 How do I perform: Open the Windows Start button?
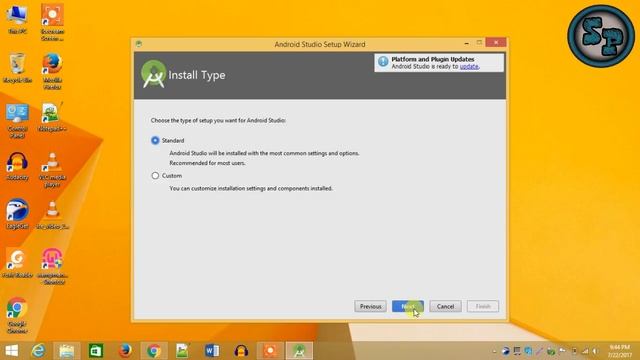click(x=11, y=351)
